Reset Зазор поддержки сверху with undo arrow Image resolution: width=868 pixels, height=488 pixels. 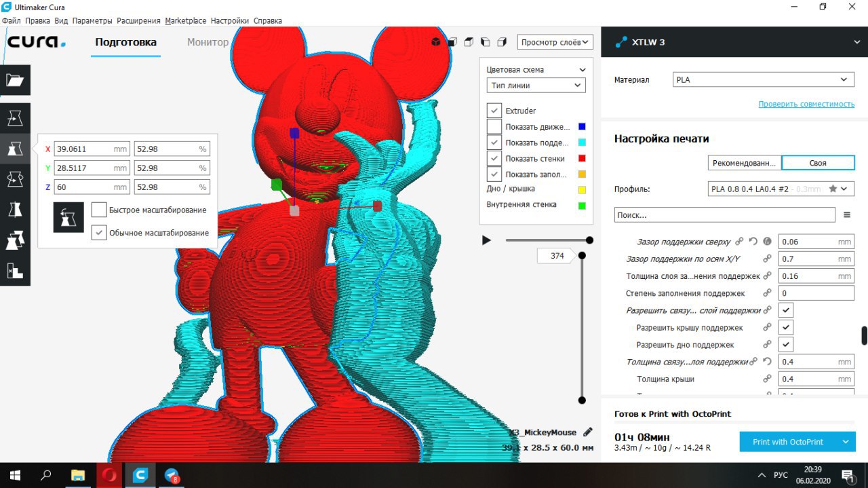tap(753, 241)
